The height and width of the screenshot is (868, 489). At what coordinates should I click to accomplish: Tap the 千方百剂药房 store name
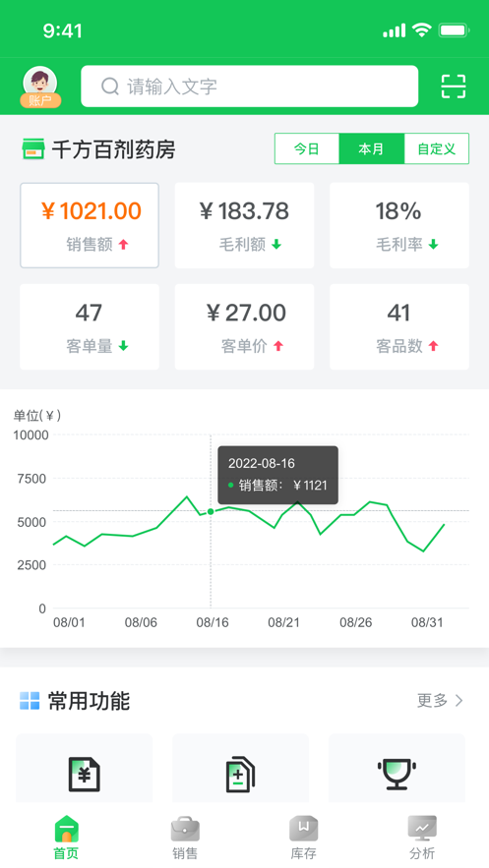tap(113, 150)
